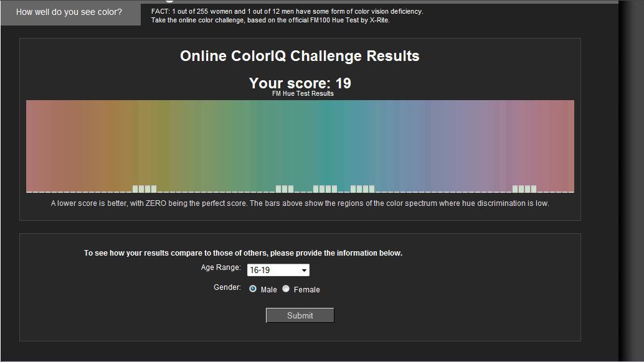This screenshot has width=644, height=362.
Task: Select the Female gender radio button
Action: coord(286,289)
